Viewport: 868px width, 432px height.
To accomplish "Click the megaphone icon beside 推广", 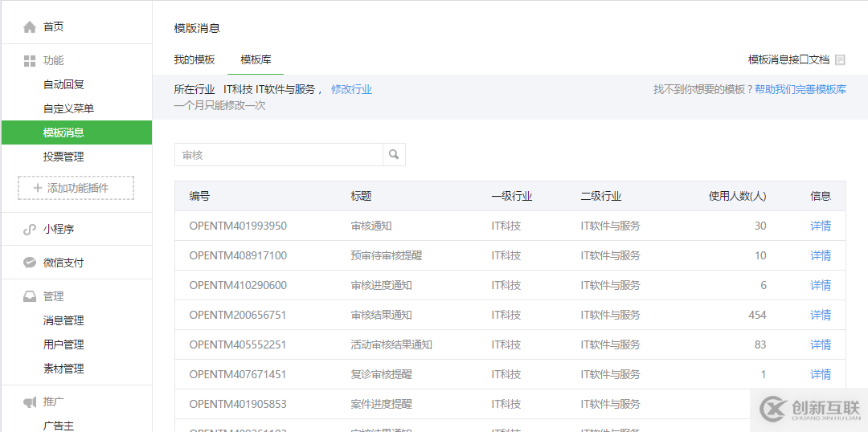I will point(30,402).
